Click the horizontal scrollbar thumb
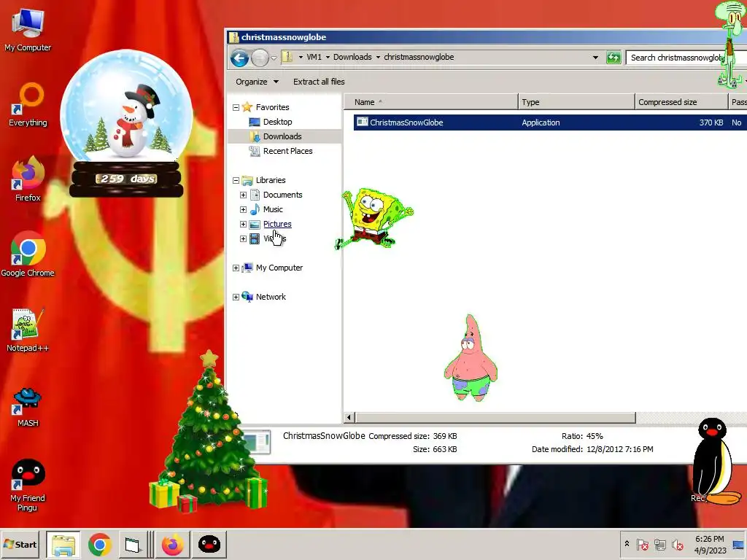This screenshot has width=747, height=560. click(x=495, y=418)
